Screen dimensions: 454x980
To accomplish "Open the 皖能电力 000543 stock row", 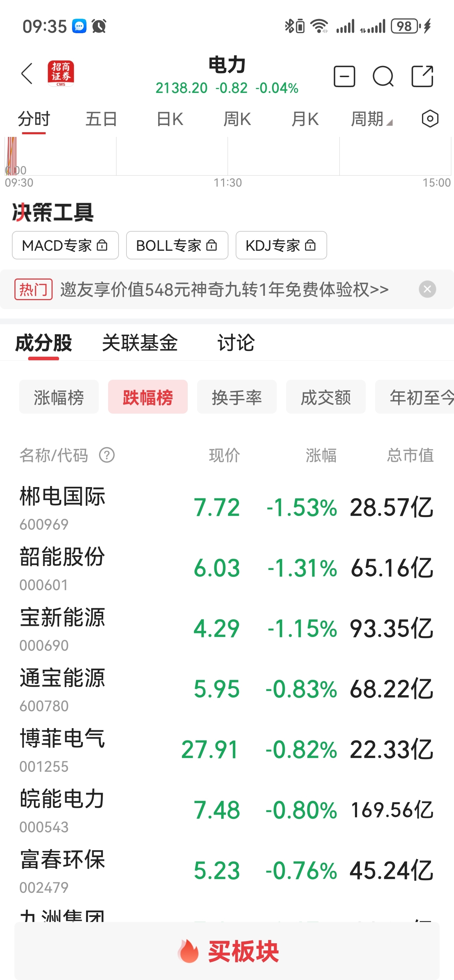I will click(227, 810).
